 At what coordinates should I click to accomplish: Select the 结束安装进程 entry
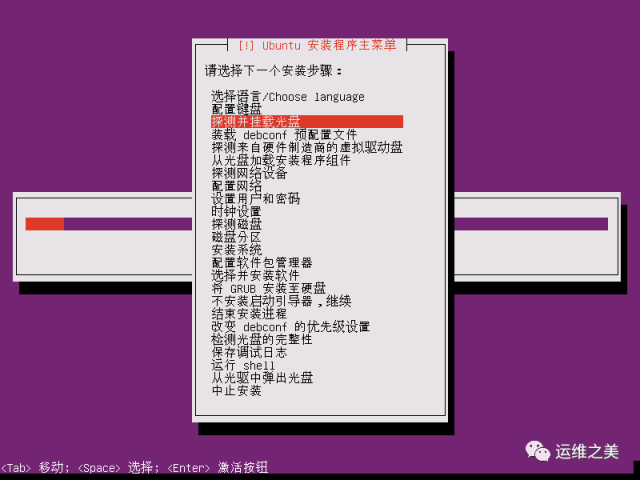click(x=249, y=313)
